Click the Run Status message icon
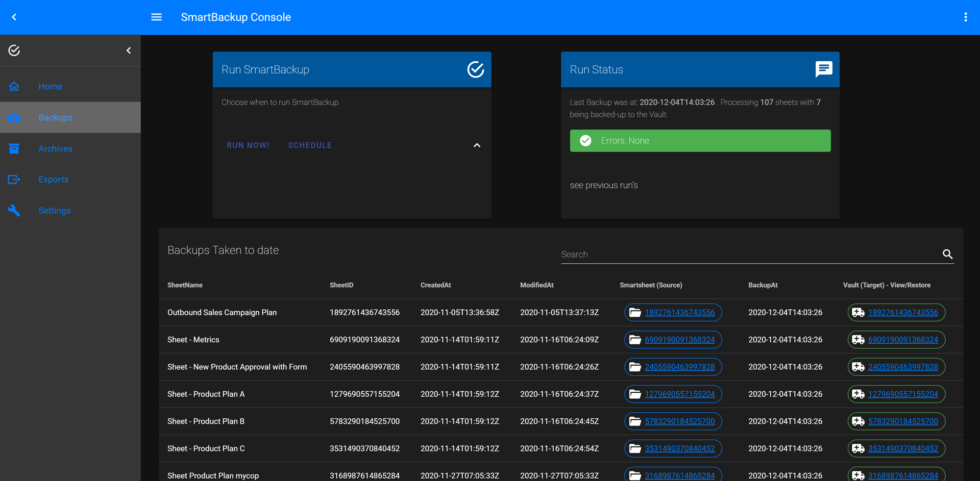This screenshot has height=481, width=980. pos(824,69)
